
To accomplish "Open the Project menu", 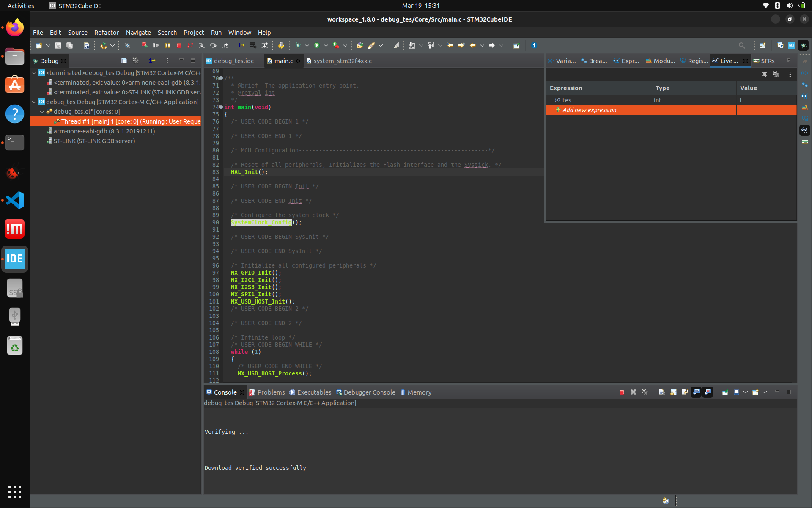I will pyautogui.click(x=194, y=33).
